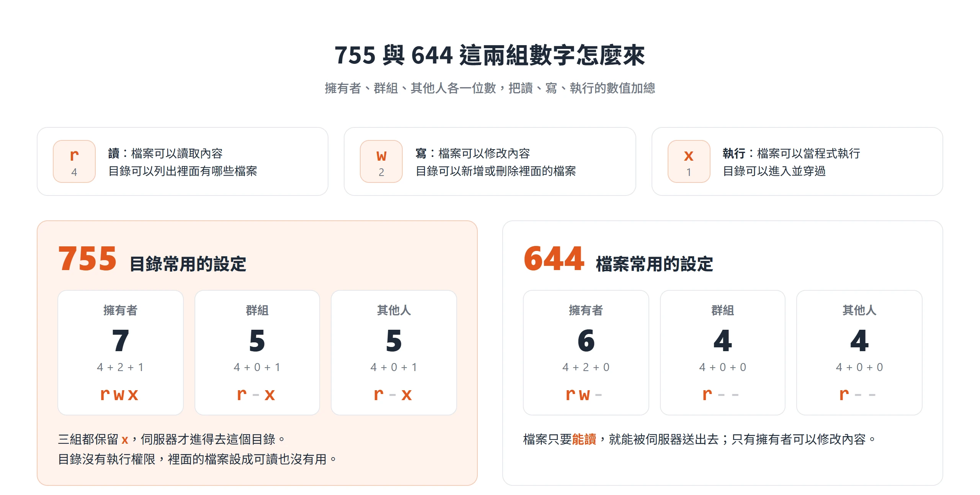Click the line '目錄可以進入並穿過'
This screenshot has height=495, width=980.
pyautogui.click(x=774, y=171)
